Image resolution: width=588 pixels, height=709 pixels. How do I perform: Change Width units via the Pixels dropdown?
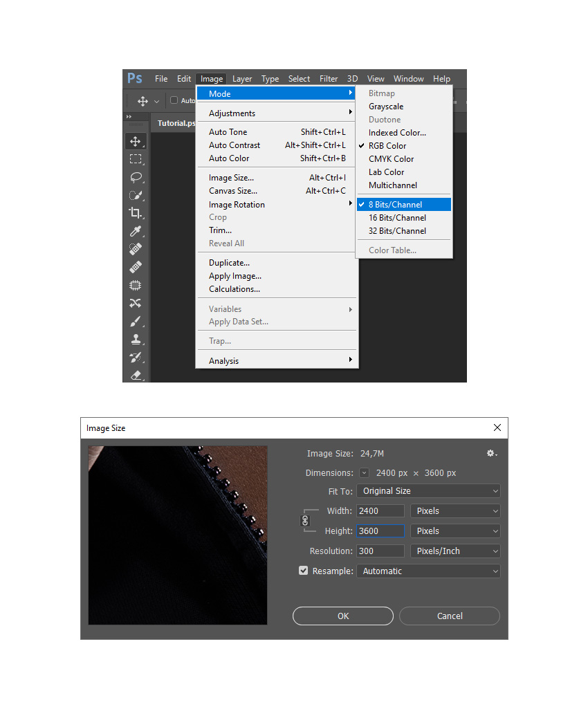click(454, 510)
